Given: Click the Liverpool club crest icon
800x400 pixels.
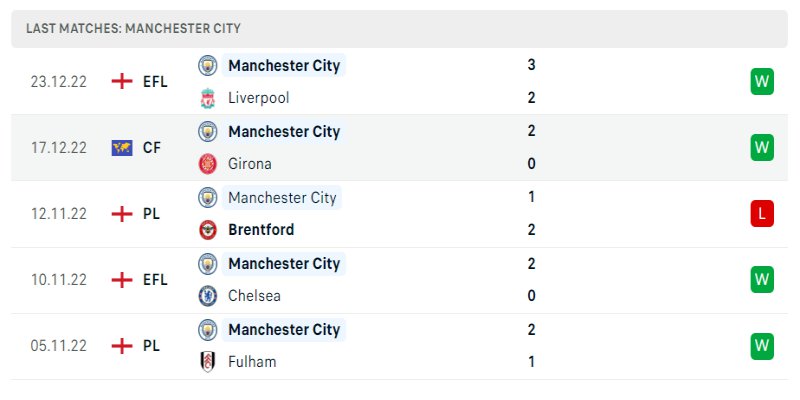Looking at the screenshot, I should 208,98.
